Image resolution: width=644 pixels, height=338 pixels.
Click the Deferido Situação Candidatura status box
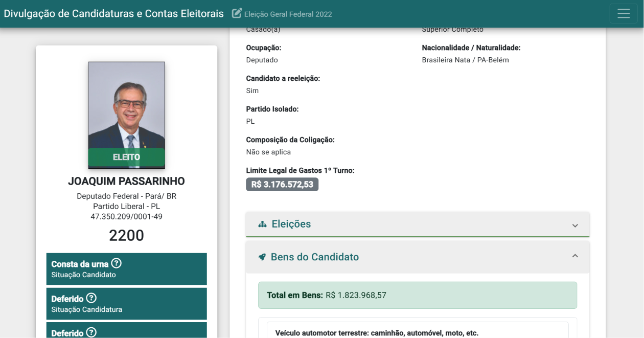[127, 304]
